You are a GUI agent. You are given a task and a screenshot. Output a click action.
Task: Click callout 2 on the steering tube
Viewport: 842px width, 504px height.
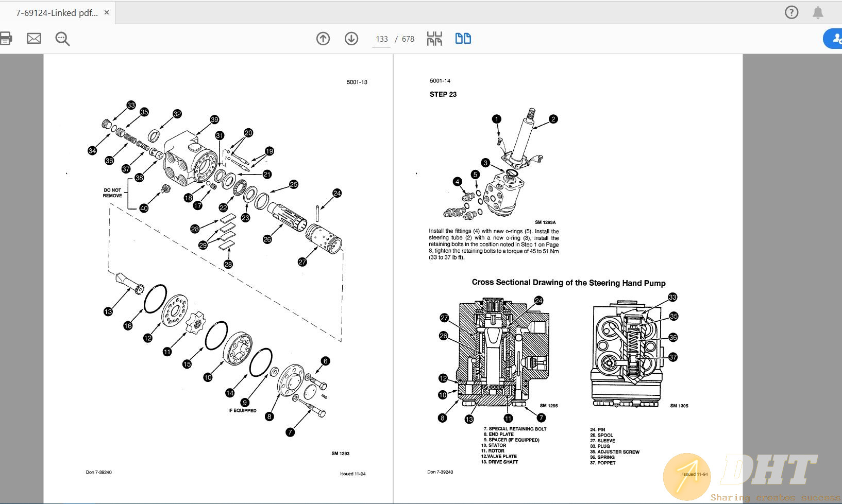(553, 119)
